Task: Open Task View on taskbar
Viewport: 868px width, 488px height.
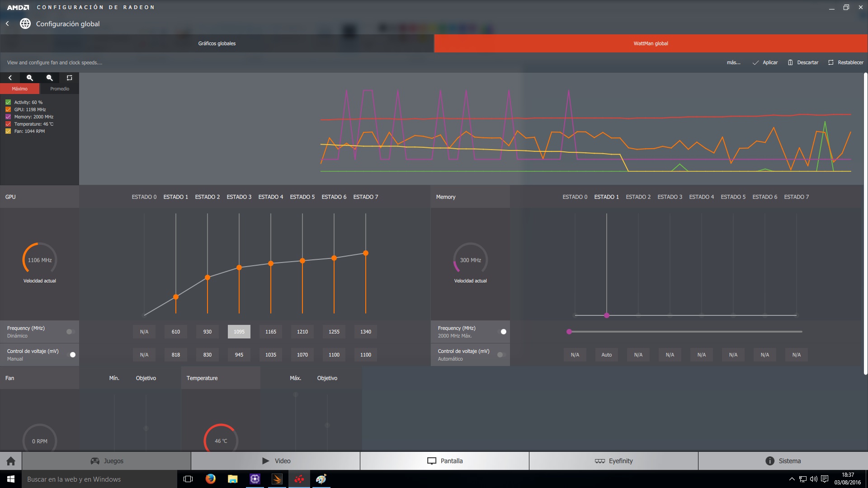Action: (x=188, y=479)
